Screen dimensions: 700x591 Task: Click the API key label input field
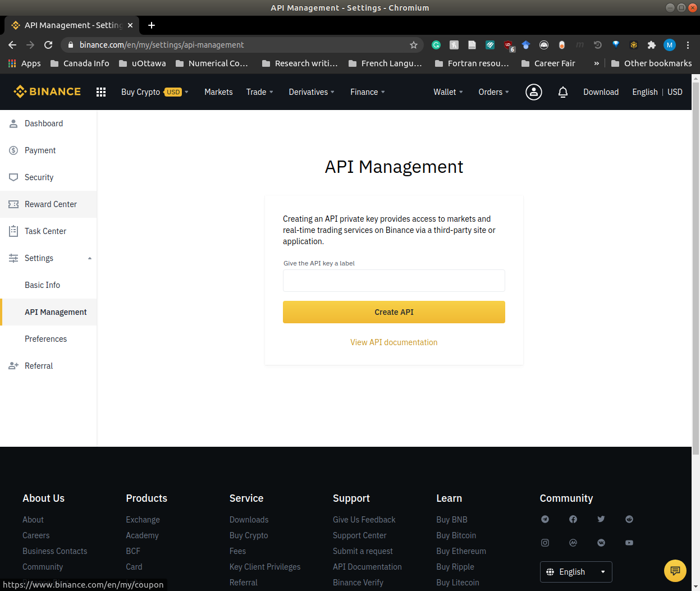(x=394, y=281)
